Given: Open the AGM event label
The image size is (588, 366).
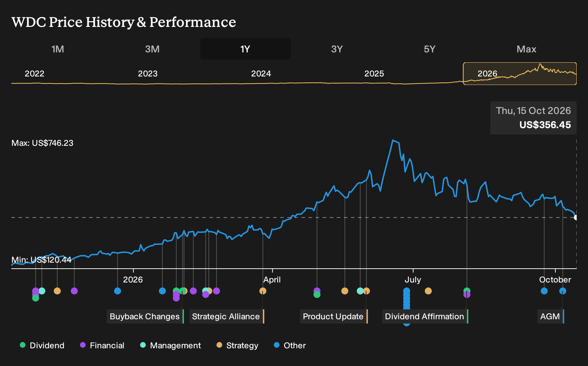Looking at the screenshot, I should 551,316.
